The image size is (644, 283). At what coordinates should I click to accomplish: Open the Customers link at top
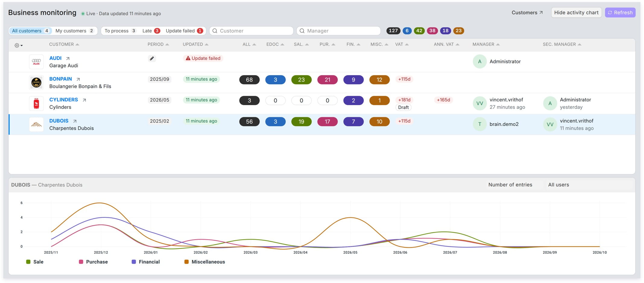pyautogui.click(x=527, y=13)
